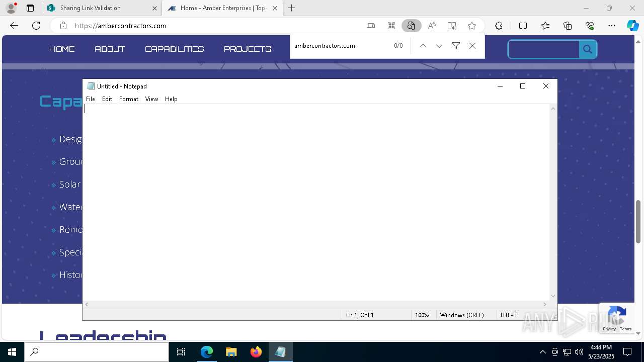The height and width of the screenshot is (362, 644).
Task: Open Edge tab actions menu icon
Action: point(30,8)
